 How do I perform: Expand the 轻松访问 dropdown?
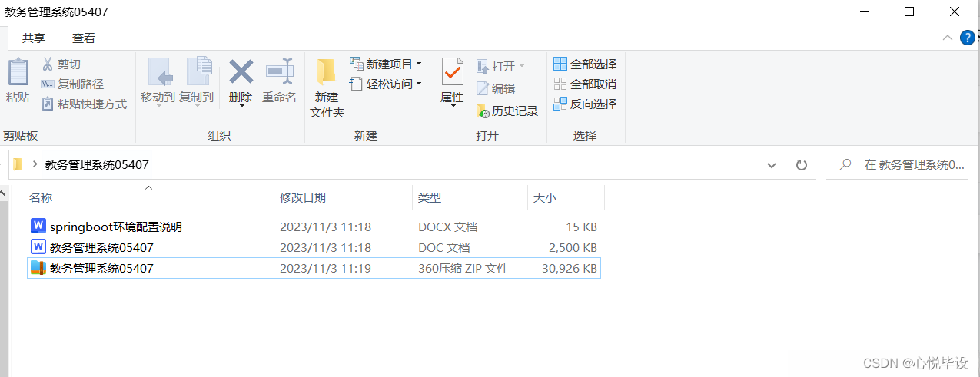pos(386,84)
